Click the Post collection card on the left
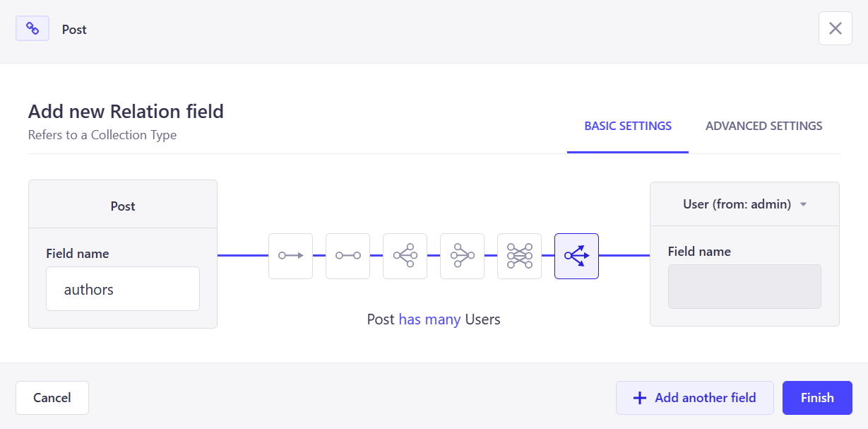The width and height of the screenshot is (868, 429). pos(122,206)
